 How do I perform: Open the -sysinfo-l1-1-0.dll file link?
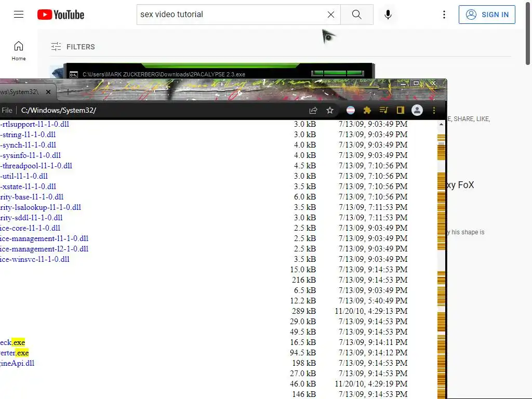coord(31,155)
